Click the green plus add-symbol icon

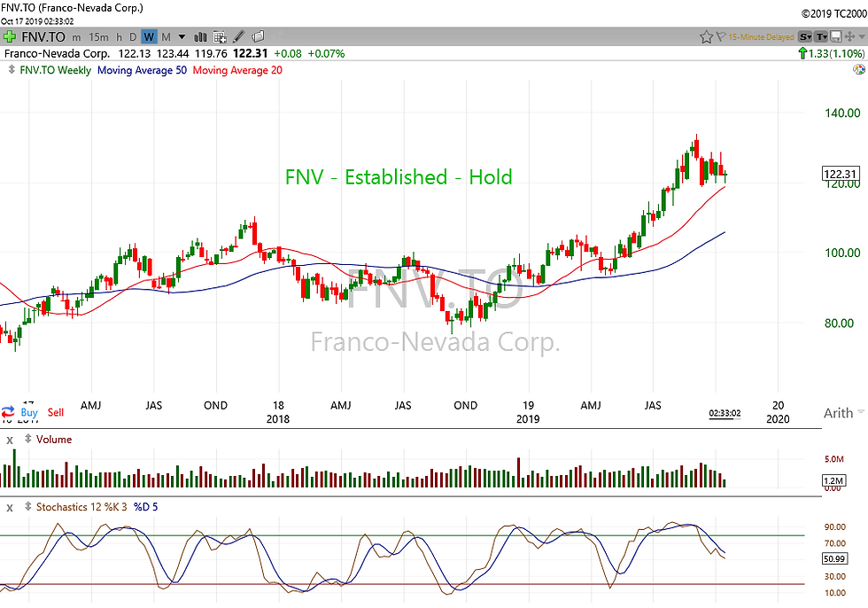tap(9, 37)
